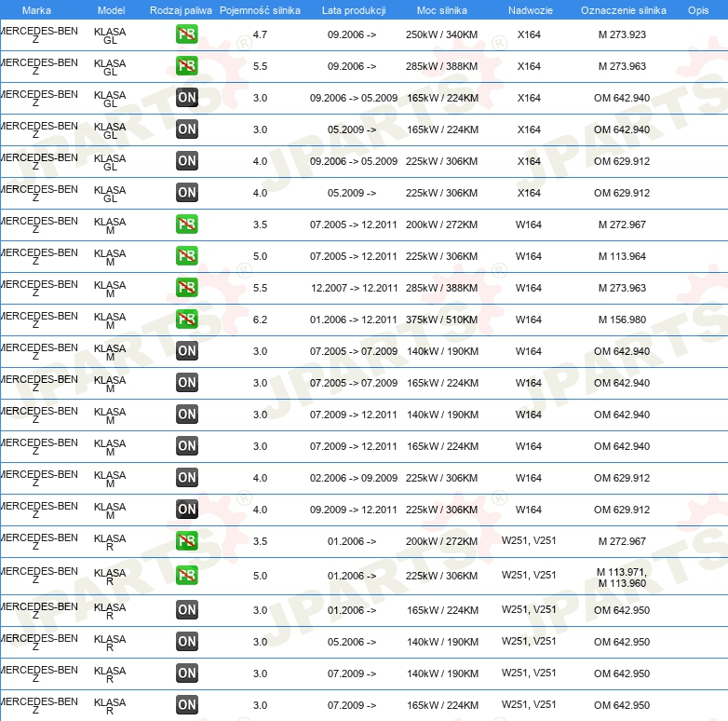Click petrol icon in Klasa M 12.2007 row
Screen dimensions: 728x721
pos(186,288)
